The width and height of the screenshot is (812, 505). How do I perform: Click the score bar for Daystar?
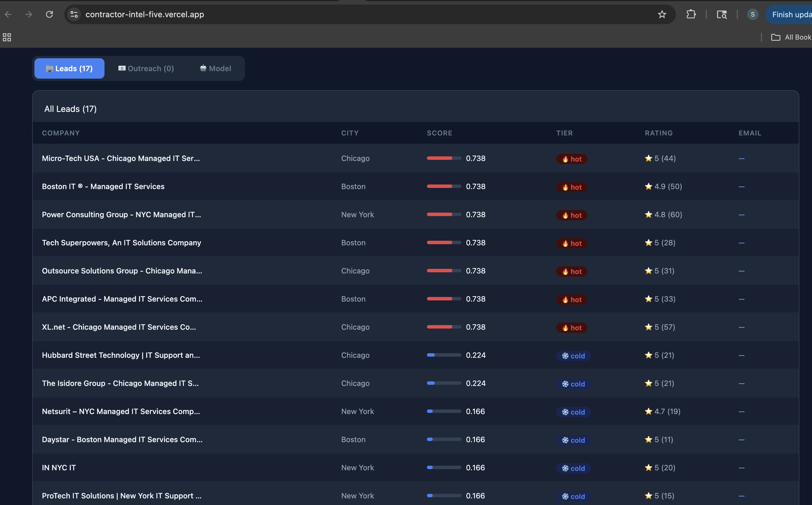coord(444,440)
